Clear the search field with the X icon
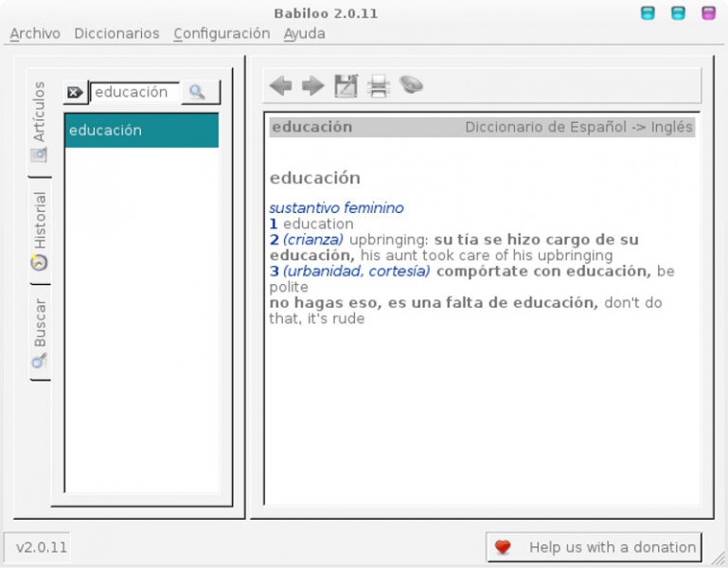The height and width of the screenshot is (568, 728). pyautogui.click(x=75, y=93)
